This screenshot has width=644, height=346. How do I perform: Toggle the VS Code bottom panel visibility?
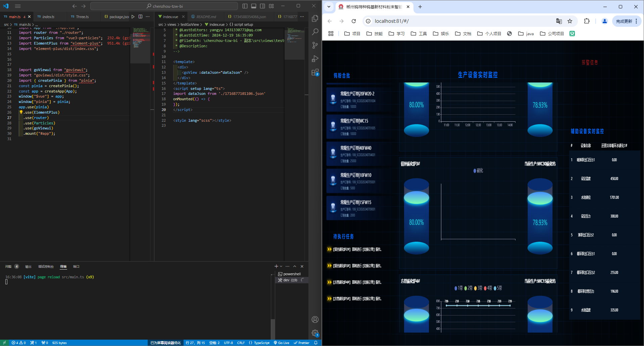click(254, 6)
